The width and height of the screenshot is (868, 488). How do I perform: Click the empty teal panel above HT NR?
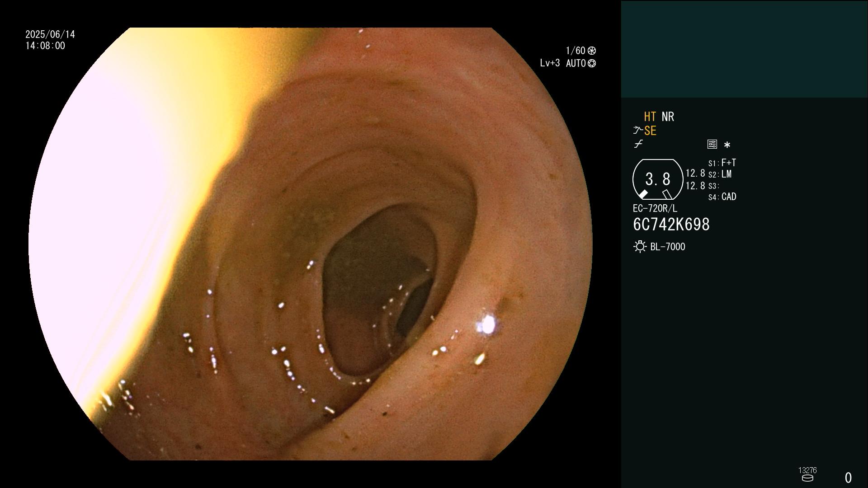(744, 49)
